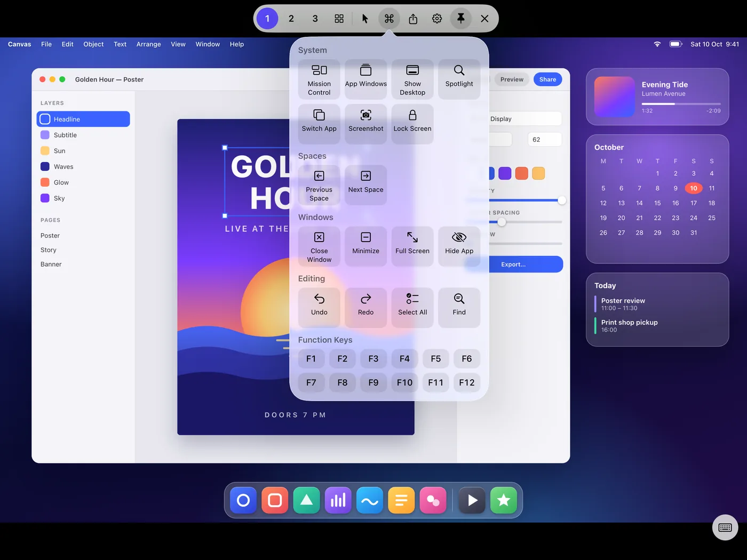Screen dimensions: 747x560
Task: Open Mission Control from the System panel
Action: [x=319, y=79]
